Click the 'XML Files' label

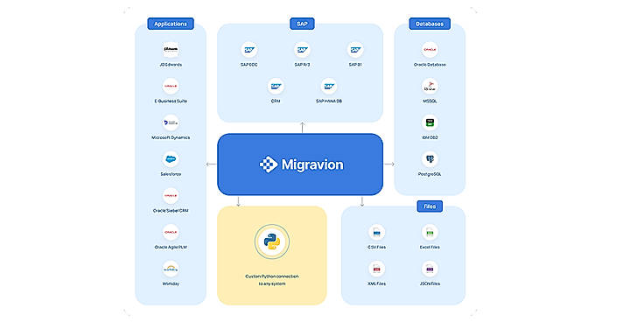point(376,283)
